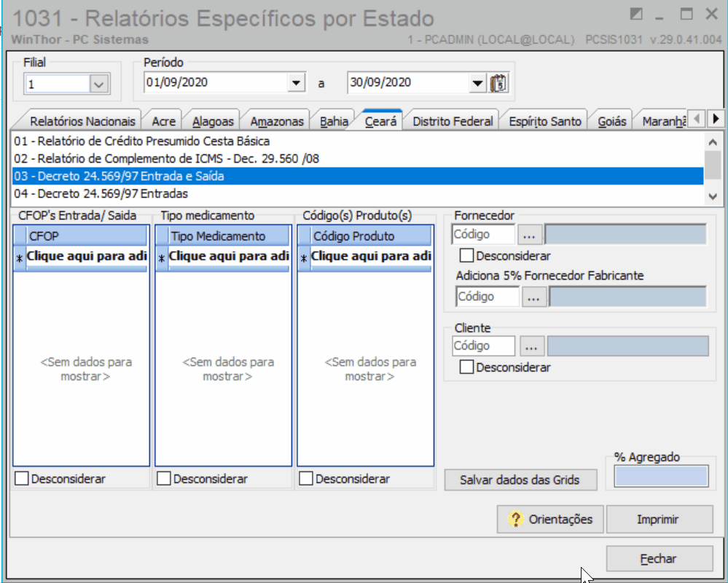Minimize the 1031 window
Viewport: 728px width, 583px height.
coord(659,16)
